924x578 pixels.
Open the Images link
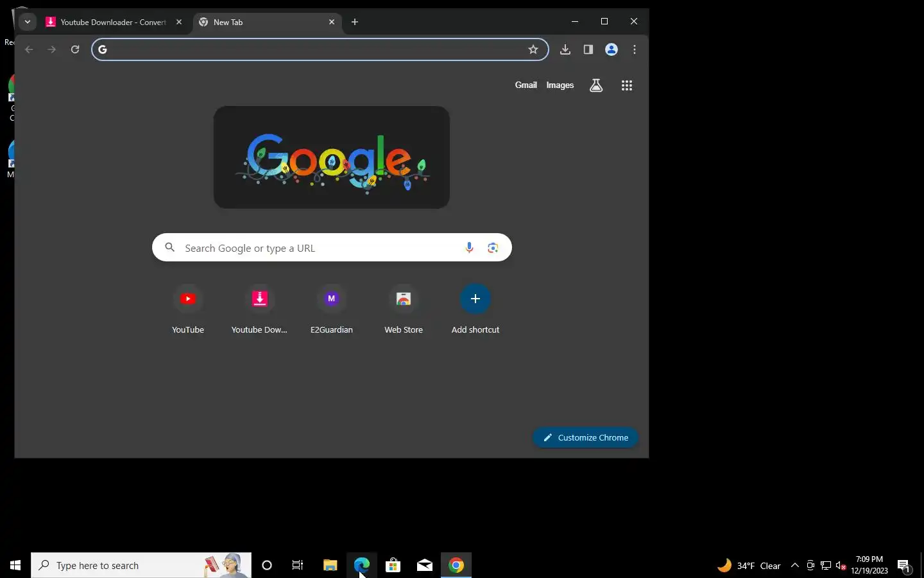click(560, 85)
